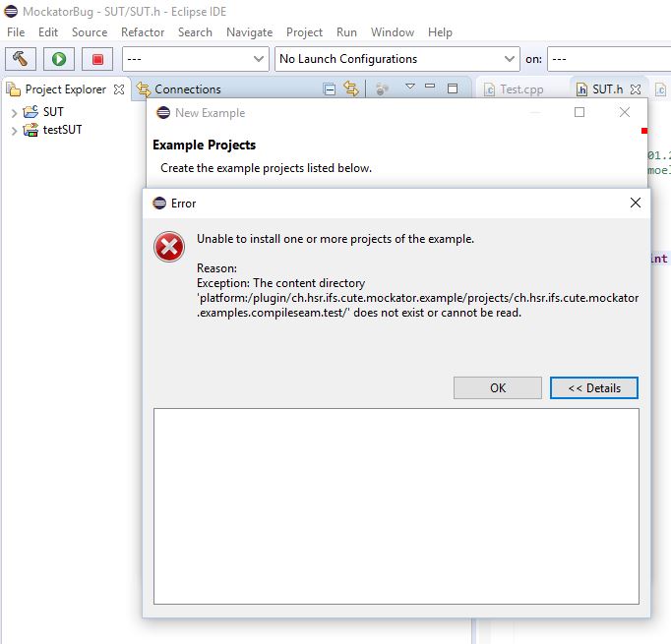671x644 pixels.
Task: Select the Project Explorer tab
Action: [66, 88]
